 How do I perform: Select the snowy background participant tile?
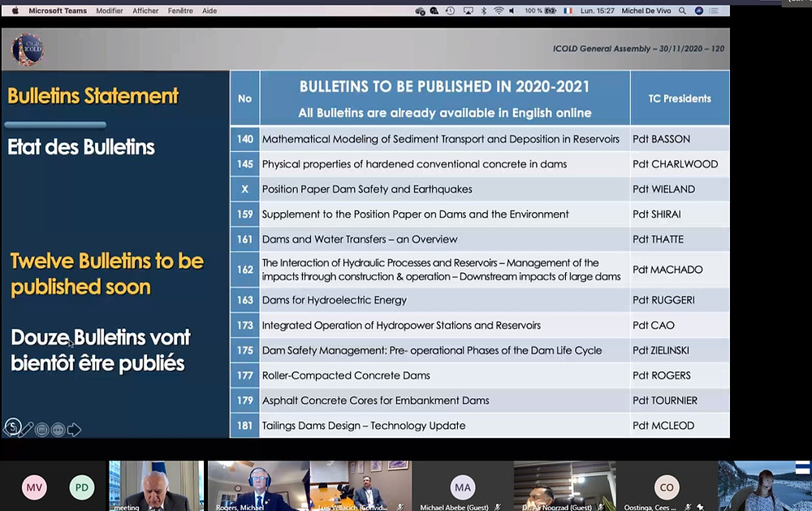coord(764,486)
